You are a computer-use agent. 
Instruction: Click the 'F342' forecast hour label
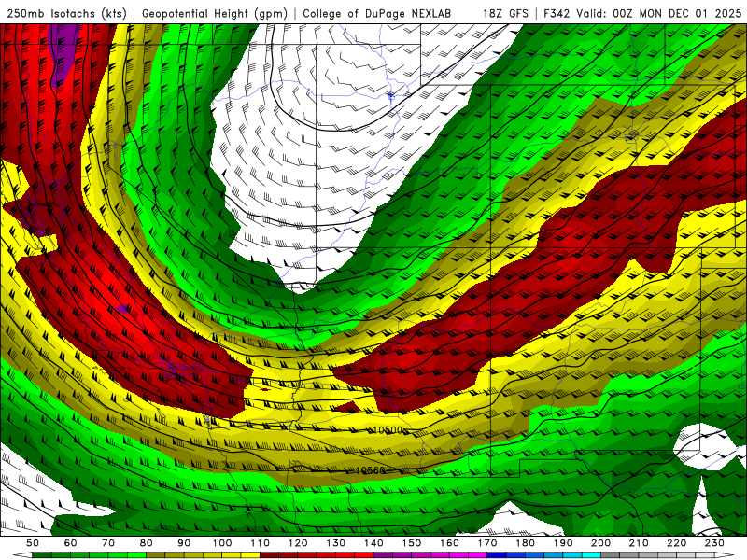557,13
